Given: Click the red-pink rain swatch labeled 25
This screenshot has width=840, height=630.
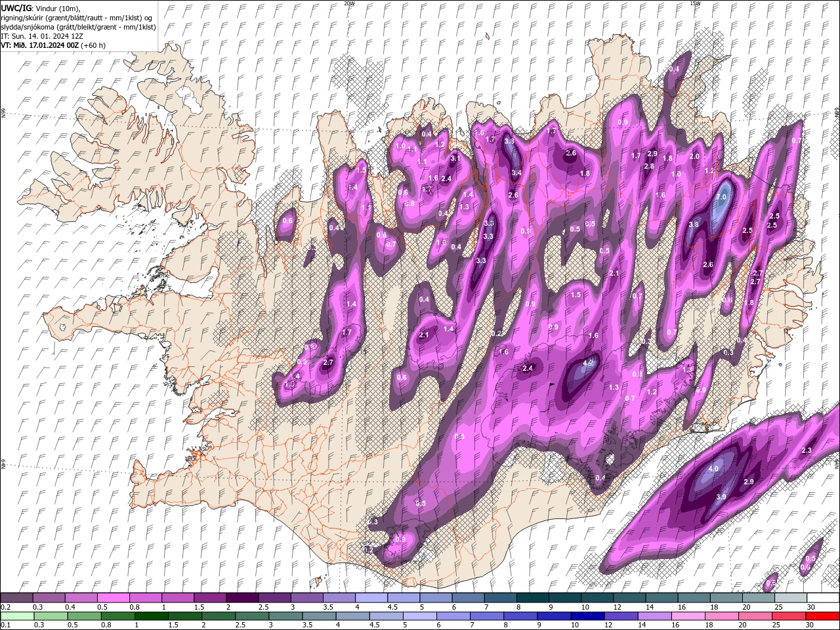Looking at the screenshot, I should coord(789,616).
